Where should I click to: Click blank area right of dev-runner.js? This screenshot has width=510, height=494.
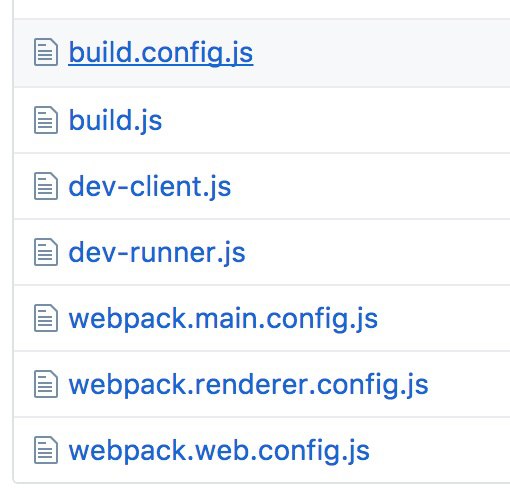coord(377,252)
